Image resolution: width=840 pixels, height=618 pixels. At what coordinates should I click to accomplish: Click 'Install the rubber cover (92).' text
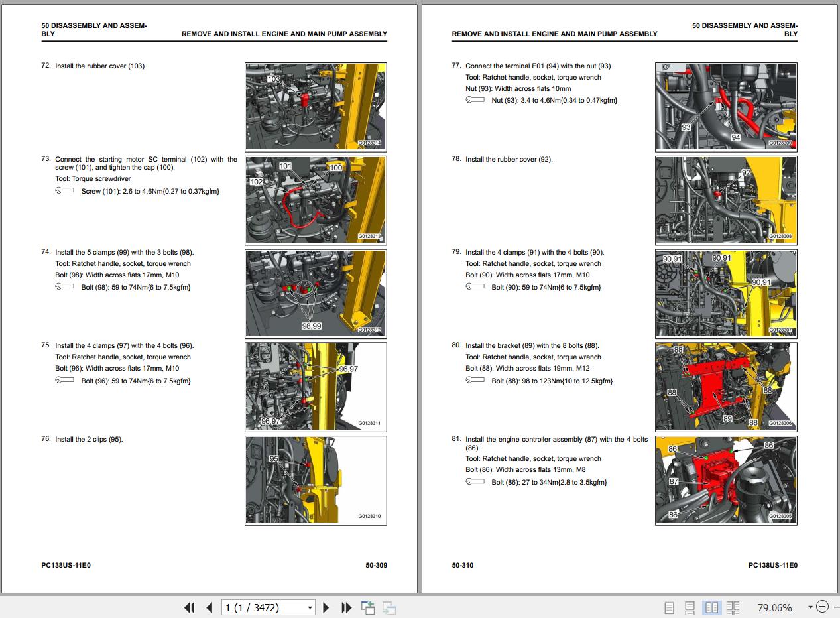[509, 160]
